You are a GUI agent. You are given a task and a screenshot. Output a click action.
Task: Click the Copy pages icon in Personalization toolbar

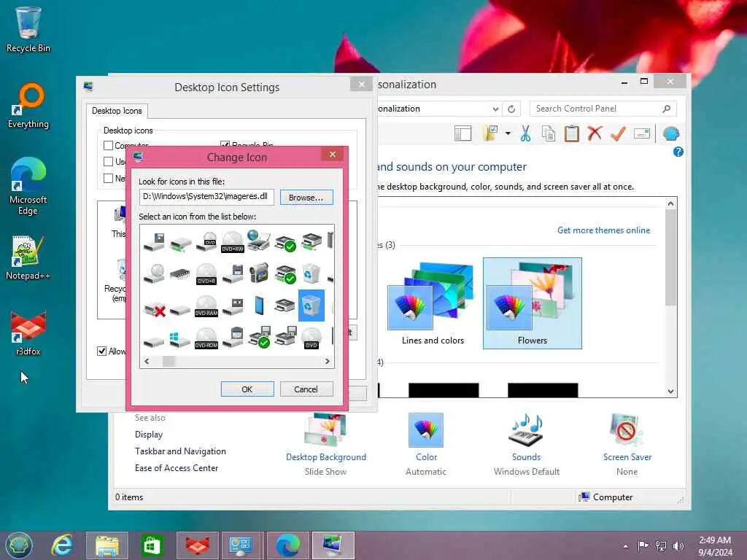tap(549, 134)
